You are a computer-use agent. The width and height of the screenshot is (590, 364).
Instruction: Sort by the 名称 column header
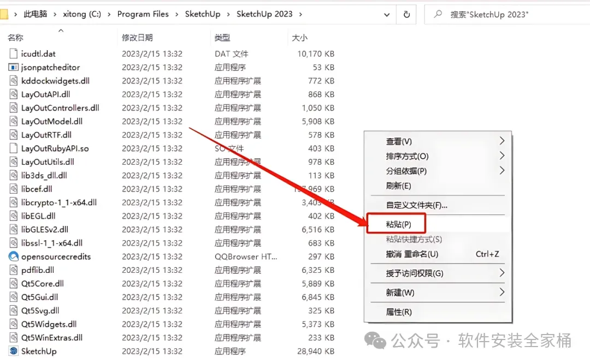15,38
